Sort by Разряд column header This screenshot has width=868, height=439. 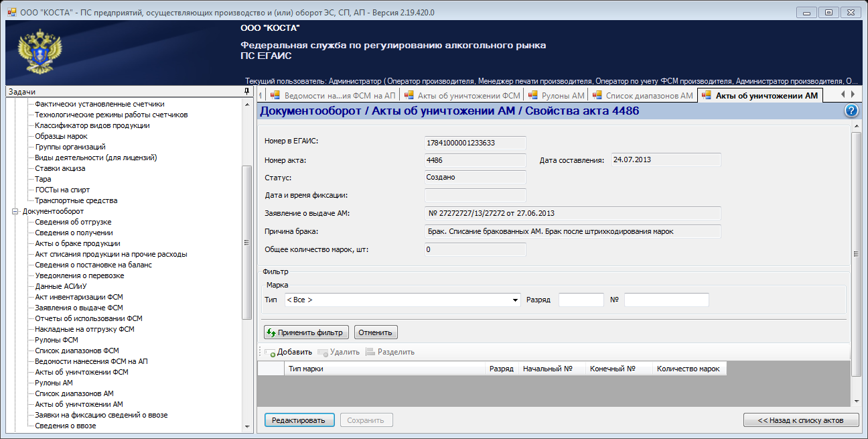502,369
